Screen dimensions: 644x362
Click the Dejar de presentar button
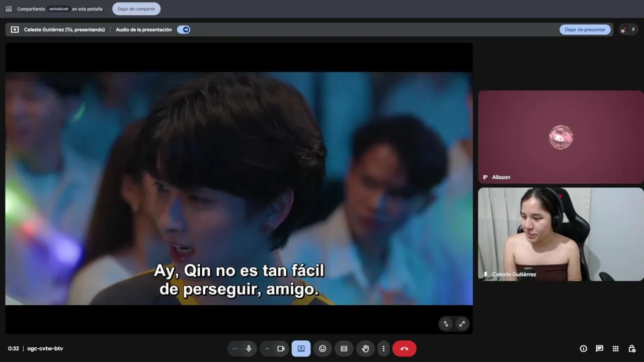point(585,30)
